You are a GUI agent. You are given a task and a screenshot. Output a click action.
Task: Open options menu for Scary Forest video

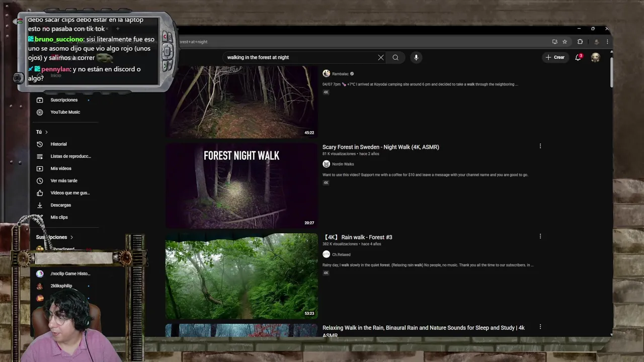click(x=540, y=146)
